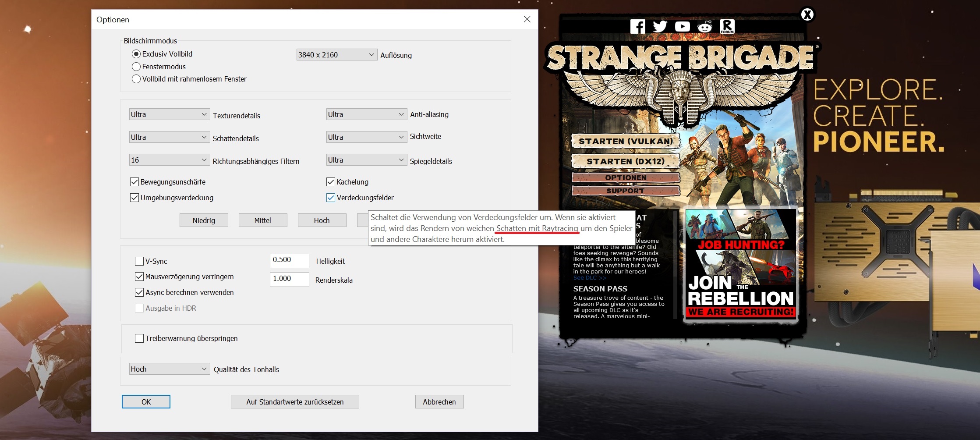
Task: Toggle Bewegungsunschärfe checkbox
Action: (134, 182)
